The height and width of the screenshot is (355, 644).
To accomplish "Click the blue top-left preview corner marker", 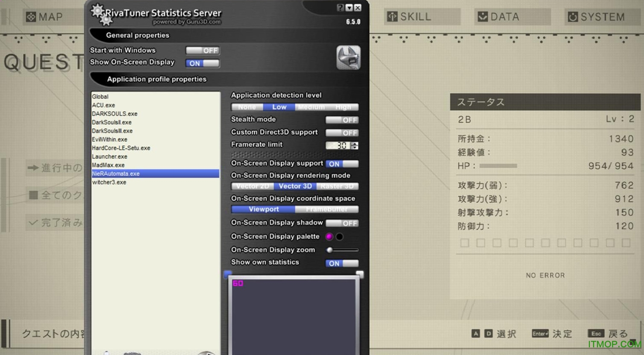I will [x=228, y=274].
